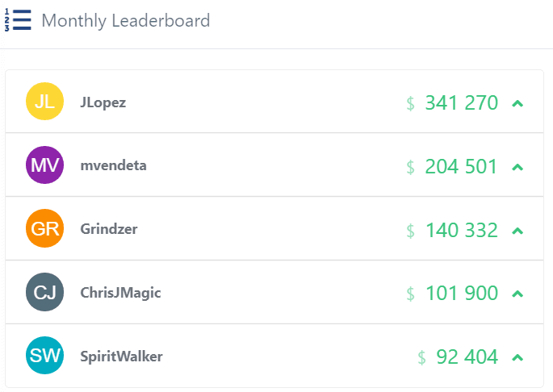The image size is (553, 392).
Task: Click the Monthly Leaderboard heading
Action: coord(126,20)
